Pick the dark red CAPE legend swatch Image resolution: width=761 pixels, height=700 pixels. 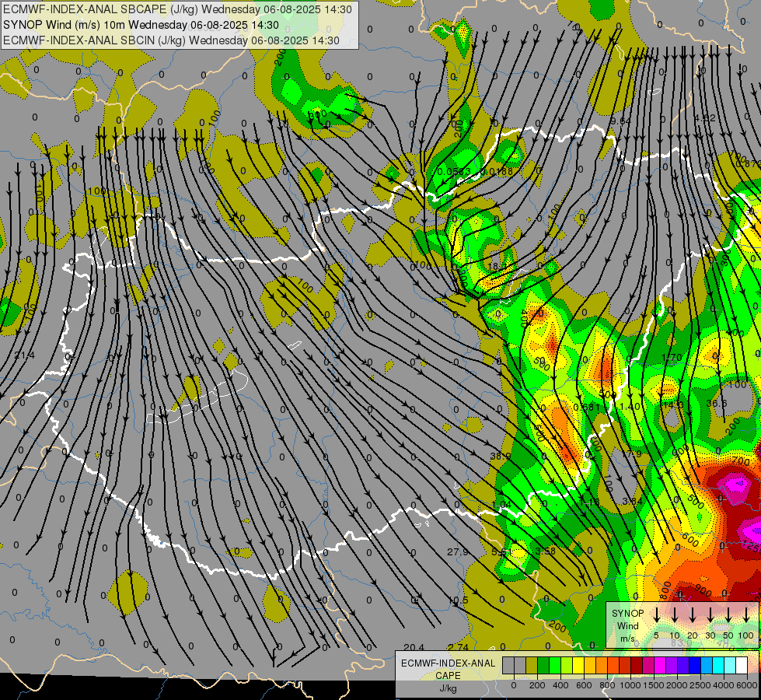637,665
